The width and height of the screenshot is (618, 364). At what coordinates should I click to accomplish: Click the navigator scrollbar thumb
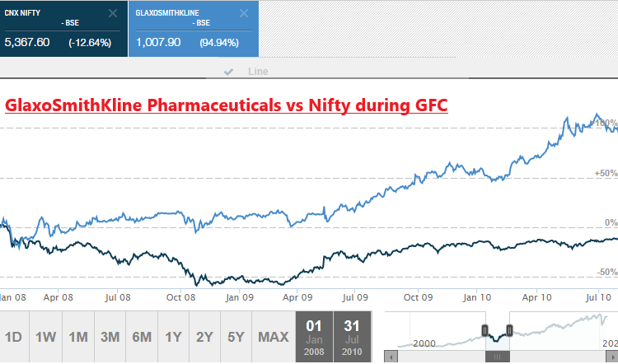pyautogui.click(x=497, y=357)
